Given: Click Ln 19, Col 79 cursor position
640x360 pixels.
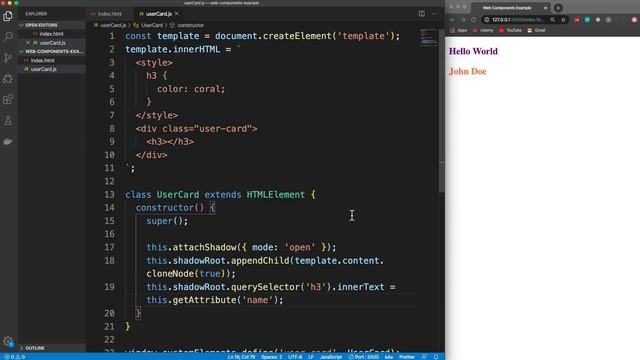Looking at the screenshot, I should pyautogui.click(x=241, y=357).
